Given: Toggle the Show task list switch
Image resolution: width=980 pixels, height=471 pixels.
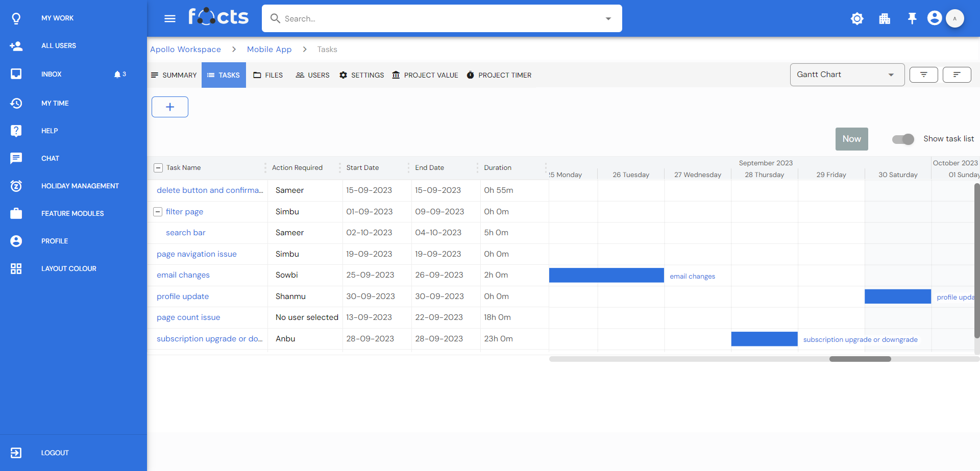Looking at the screenshot, I should click(903, 139).
